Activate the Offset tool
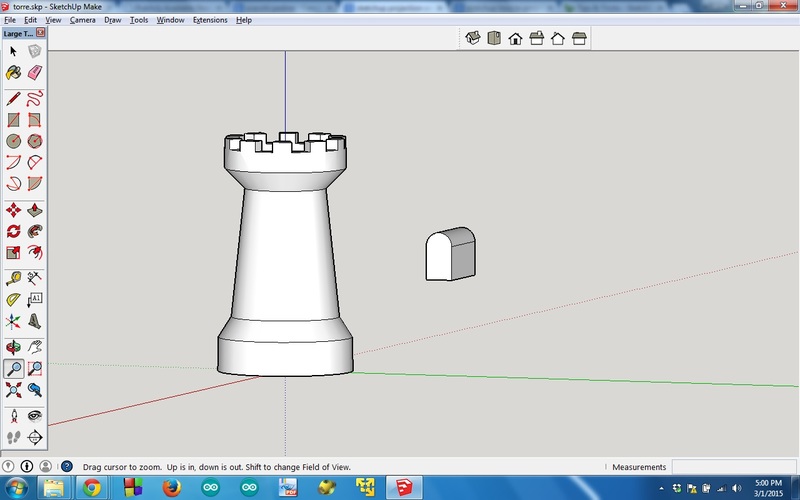 point(34,252)
